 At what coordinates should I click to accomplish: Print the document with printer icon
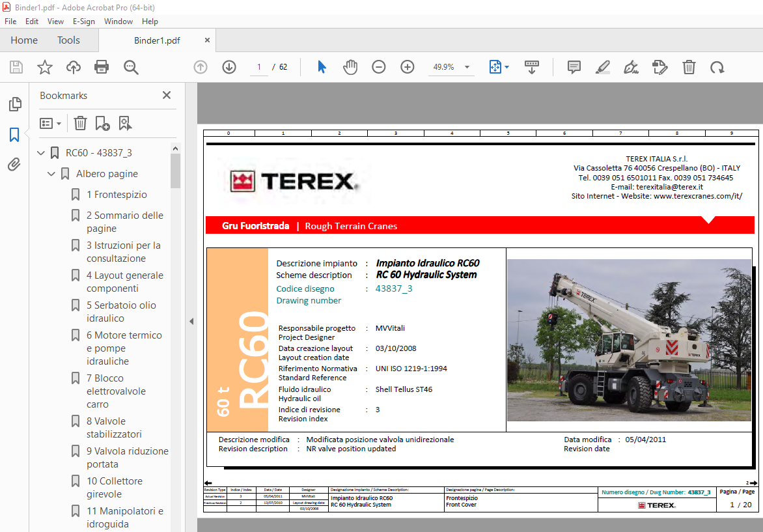pyautogui.click(x=102, y=66)
